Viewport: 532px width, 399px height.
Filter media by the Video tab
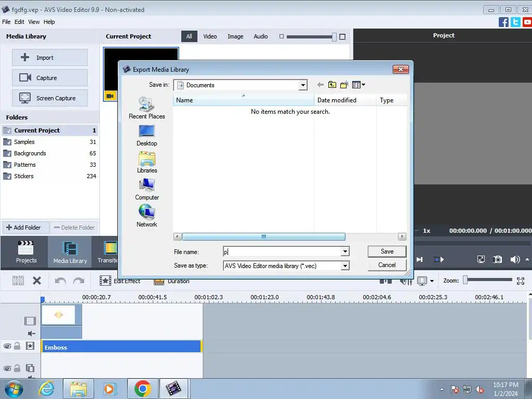[210, 36]
